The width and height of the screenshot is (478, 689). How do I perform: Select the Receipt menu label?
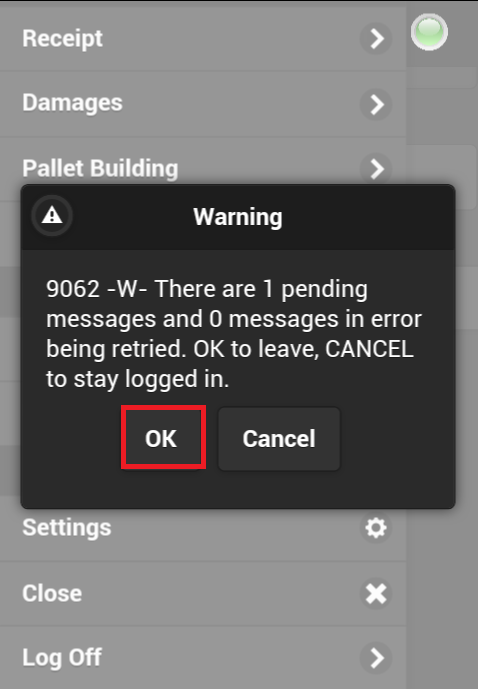tap(62, 39)
